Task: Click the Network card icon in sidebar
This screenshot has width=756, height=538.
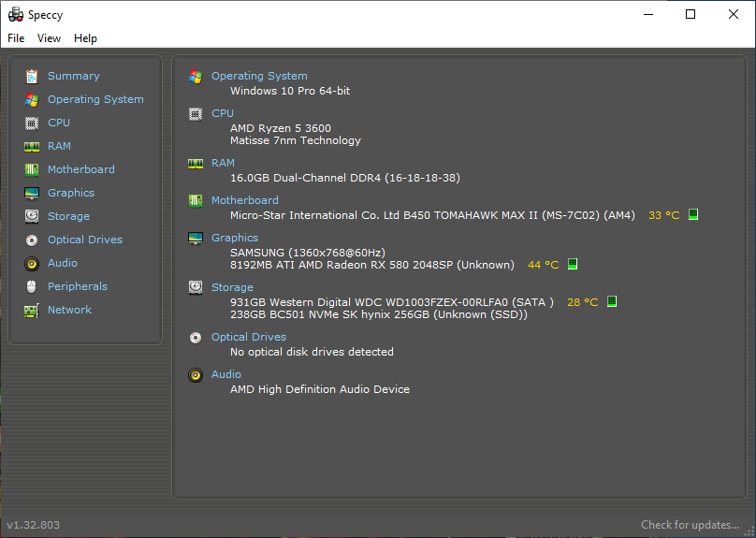Action: click(x=32, y=311)
